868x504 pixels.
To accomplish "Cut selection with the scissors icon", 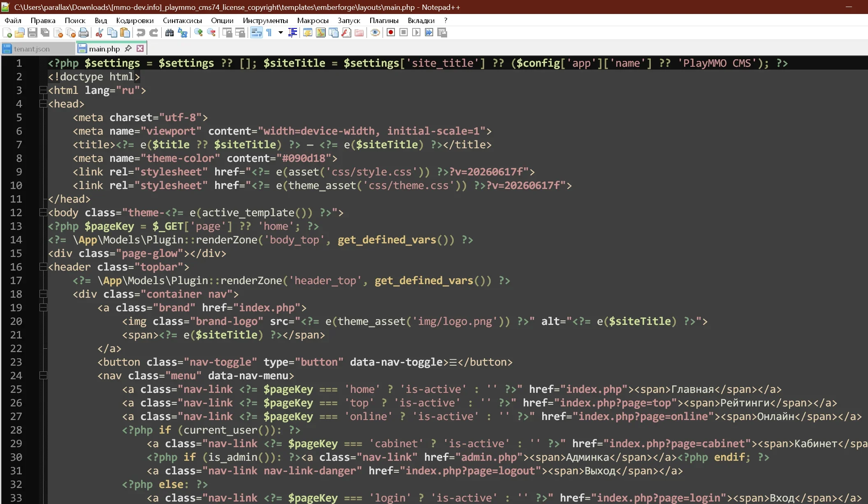I will [99, 33].
